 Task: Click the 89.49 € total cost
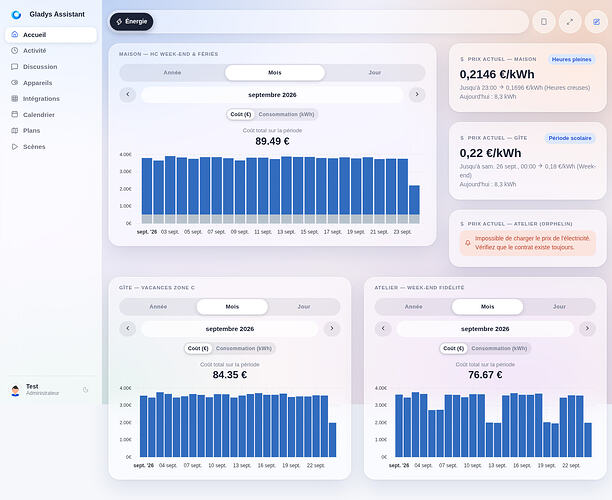coord(272,141)
